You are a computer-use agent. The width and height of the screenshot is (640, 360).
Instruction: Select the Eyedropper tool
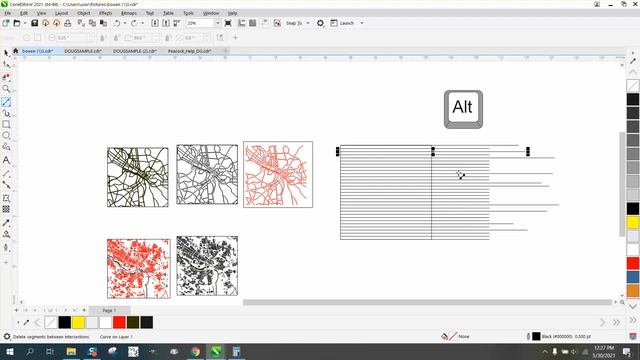point(6,223)
